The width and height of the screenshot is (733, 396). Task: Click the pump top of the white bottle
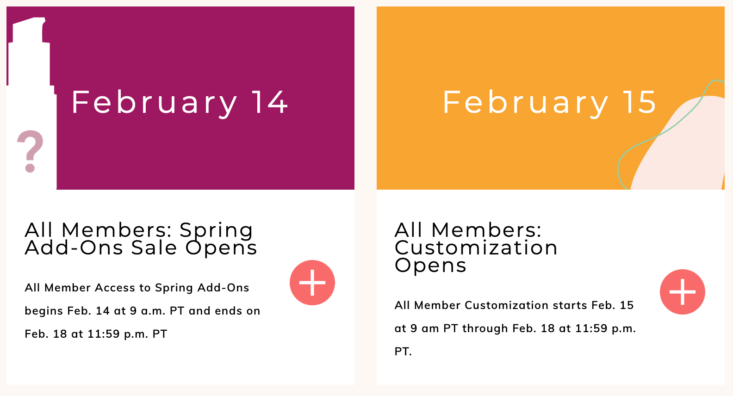(28, 30)
